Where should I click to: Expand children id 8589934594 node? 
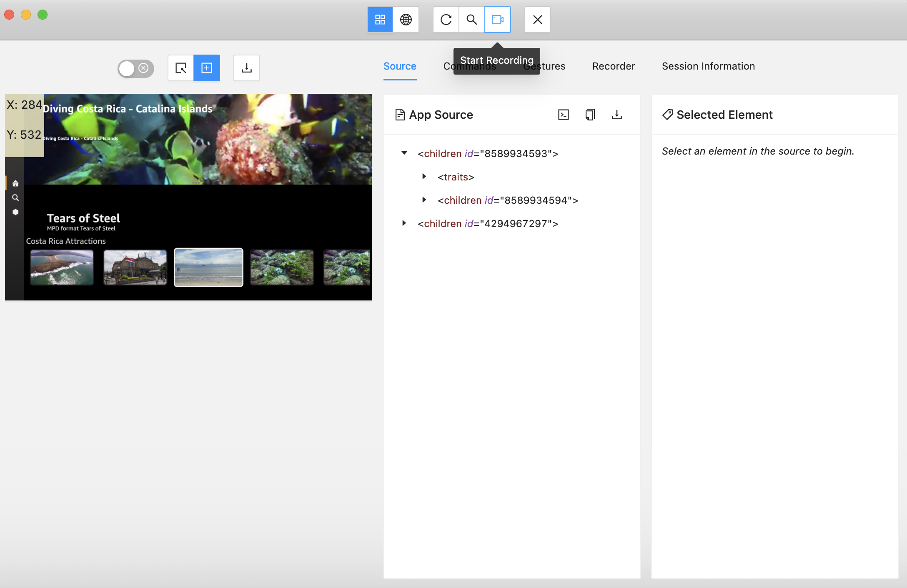(424, 200)
